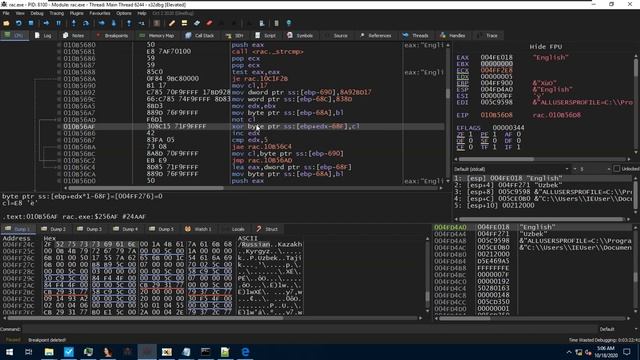640x360 pixels.
Task: Open the red Bookmarks toolbar icon
Action: pyautogui.click(x=209, y=23)
